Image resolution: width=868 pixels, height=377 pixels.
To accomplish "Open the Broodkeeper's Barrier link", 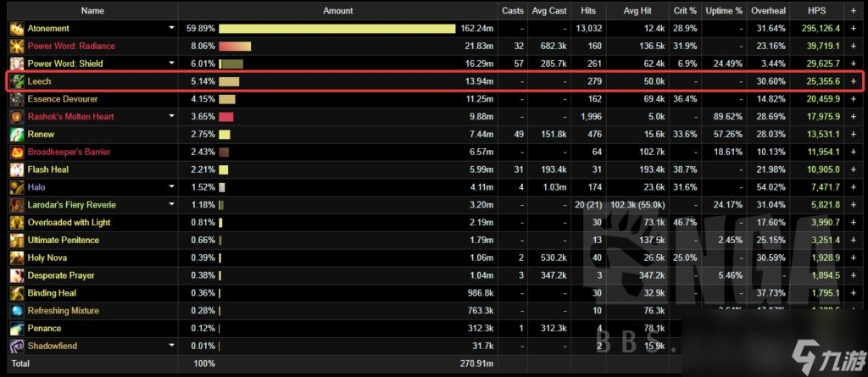I will tap(70, 152).
